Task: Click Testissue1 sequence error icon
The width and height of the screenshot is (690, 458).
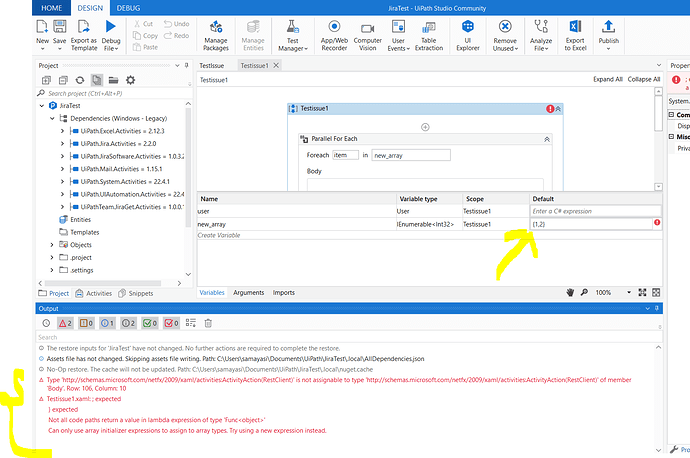Action: (x=550, y=109)
